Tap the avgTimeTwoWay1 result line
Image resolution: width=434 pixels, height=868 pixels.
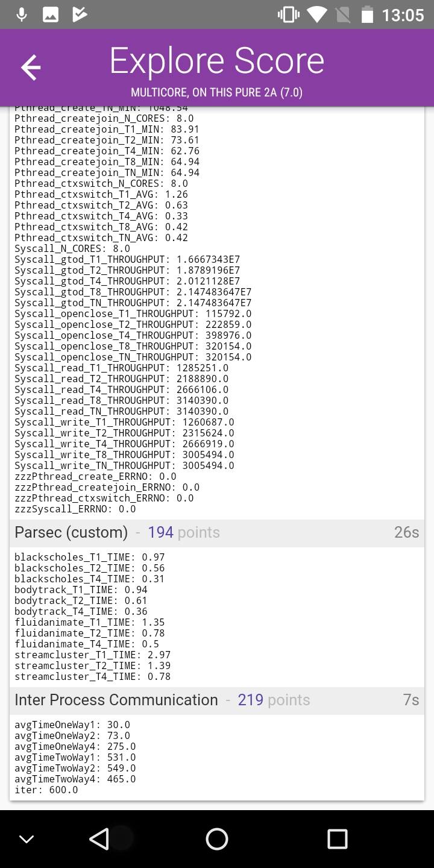click(75, 758)
